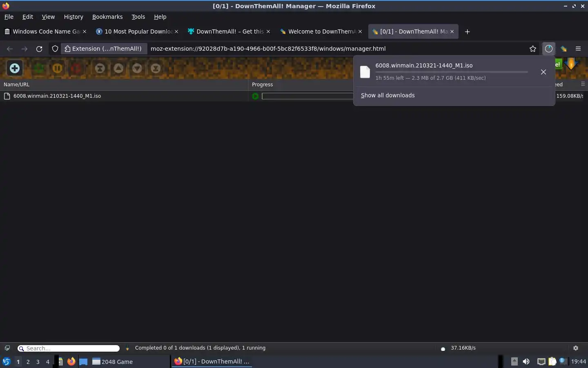Click the Move Up arrow icon
The width and height of the screenshot is (588, 368).
[x=118, y=68]
